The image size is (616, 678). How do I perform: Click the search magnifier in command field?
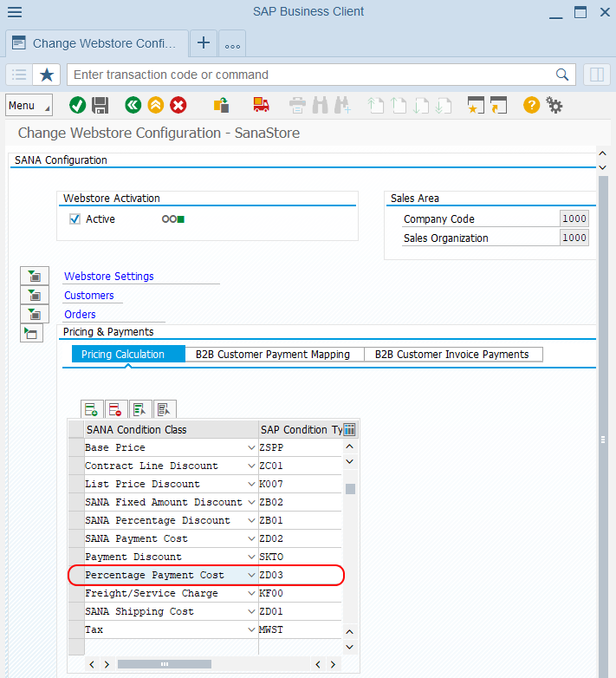tap(562, 75)
